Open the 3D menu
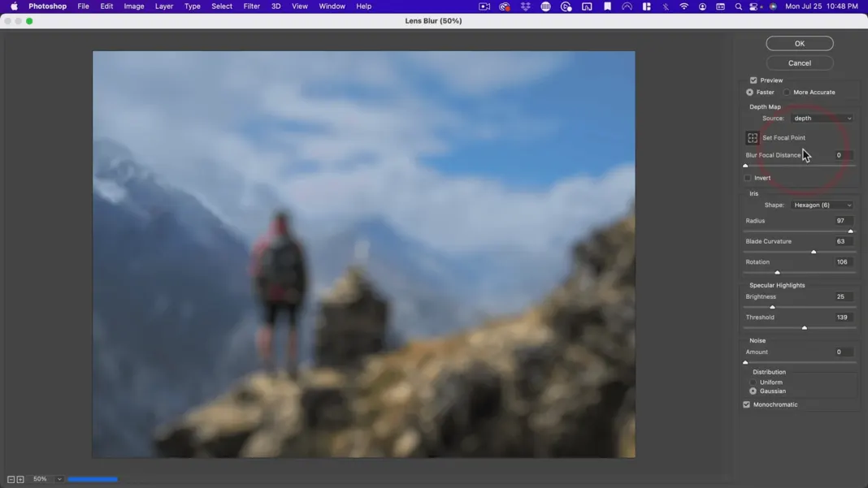This screenshot has height=488, width=868. (x=276, y=6)
